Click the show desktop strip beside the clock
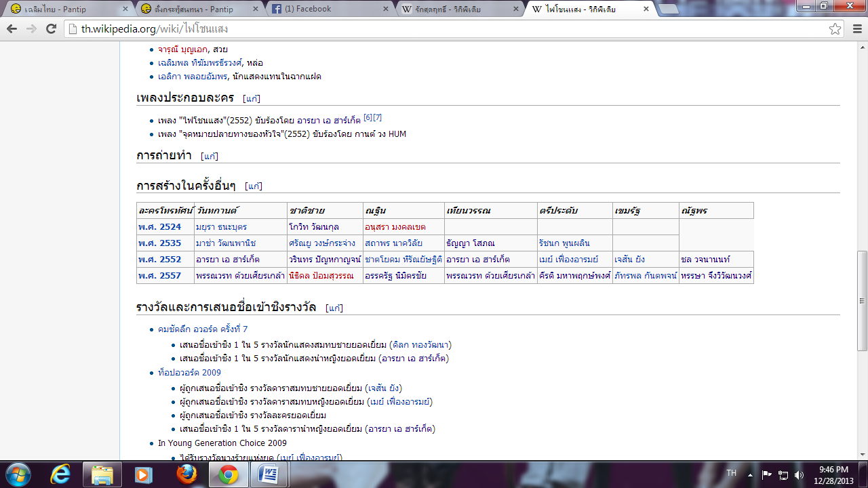Viewport: 868px width, 488px height. click(863, 474)
